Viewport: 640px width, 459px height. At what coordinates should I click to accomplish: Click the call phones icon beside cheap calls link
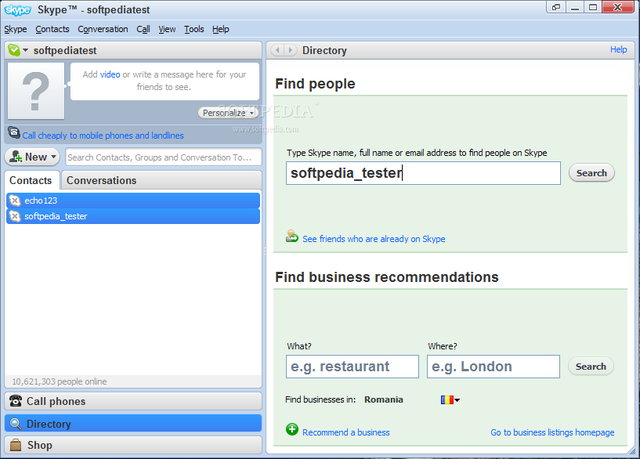[x=14, y=133]
